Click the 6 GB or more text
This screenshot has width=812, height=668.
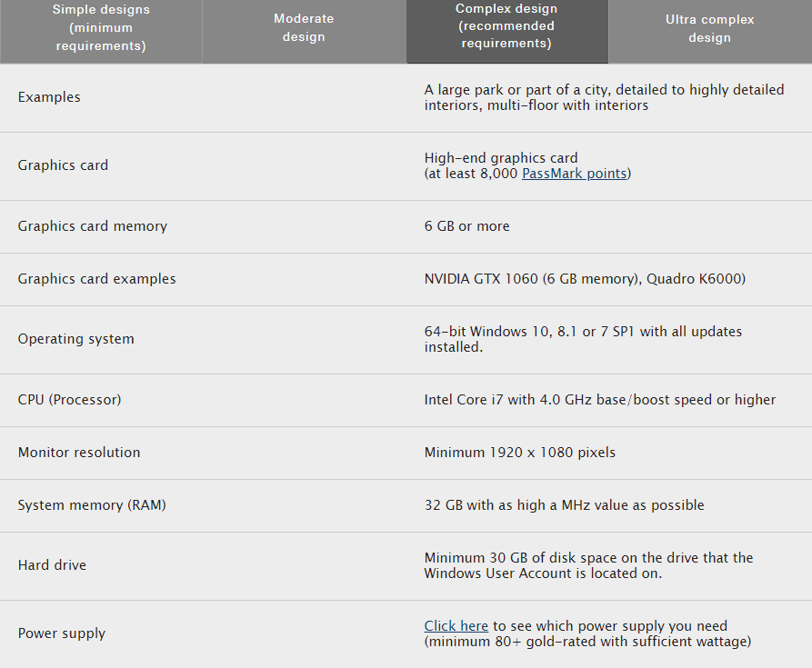pos(467,226)
